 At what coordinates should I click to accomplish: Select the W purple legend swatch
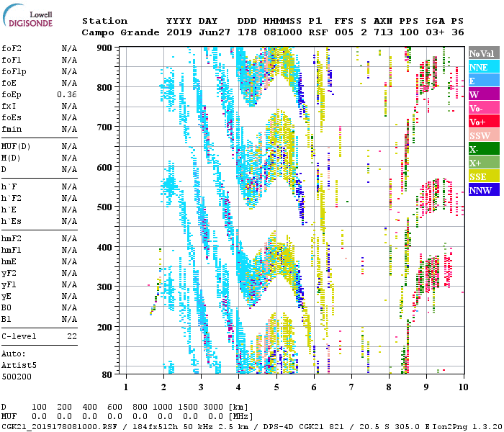pos(484,94)
